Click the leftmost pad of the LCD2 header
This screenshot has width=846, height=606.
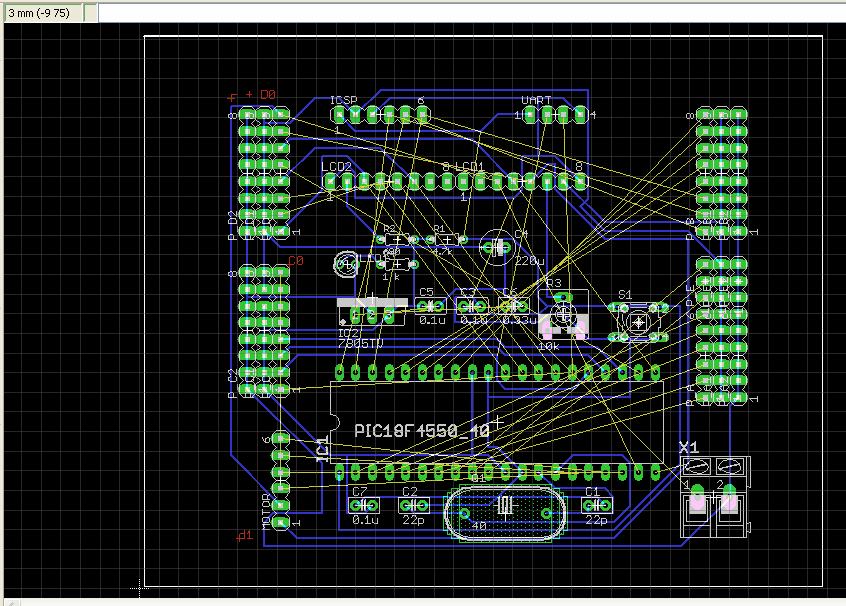330,181
